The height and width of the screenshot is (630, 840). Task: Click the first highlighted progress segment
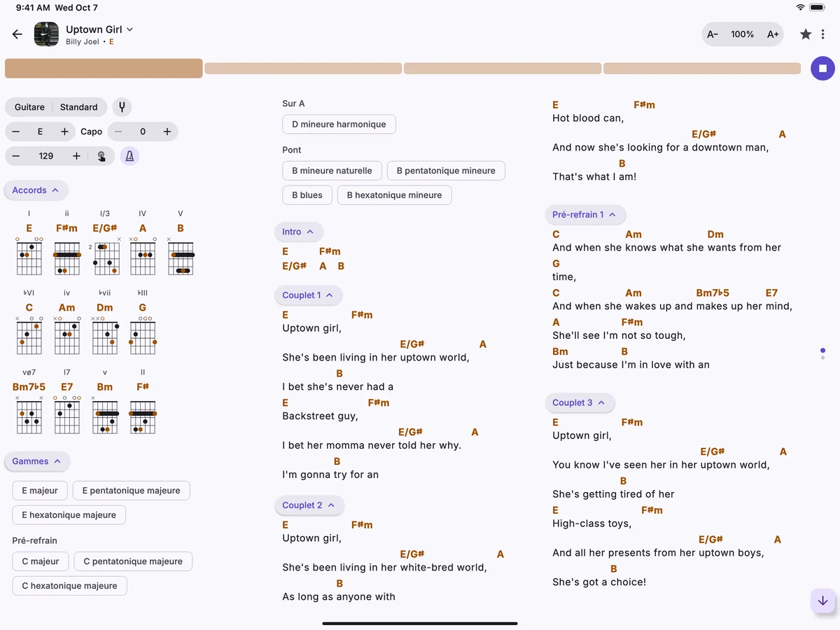pos(104,69)
